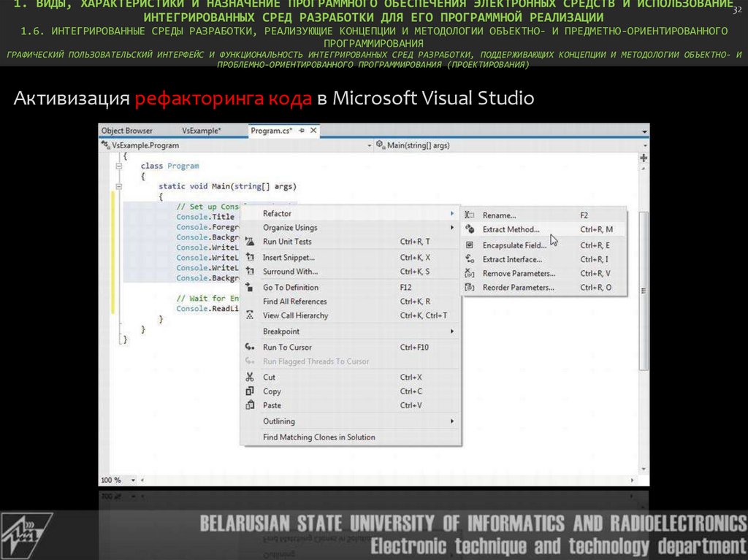The width and height of the screenshot is (748, 560).
Task: Click the '// Wait for En' comment line
Action: 207,298
